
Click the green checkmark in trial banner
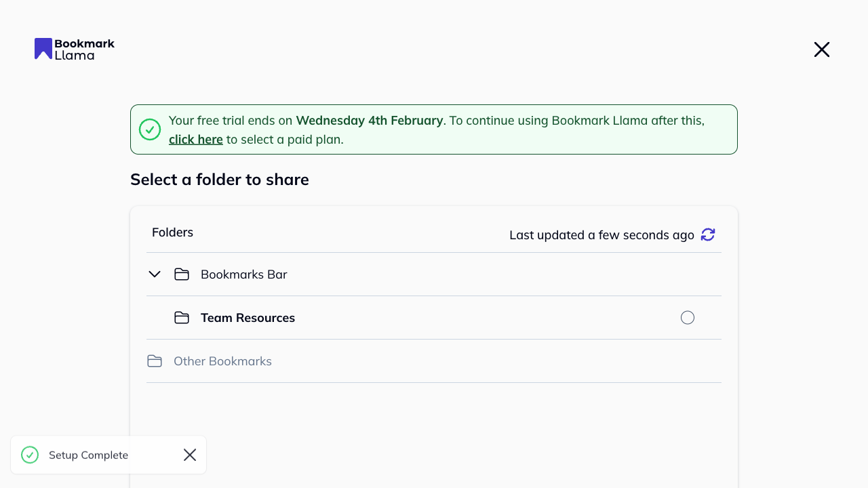coord(150,129)
